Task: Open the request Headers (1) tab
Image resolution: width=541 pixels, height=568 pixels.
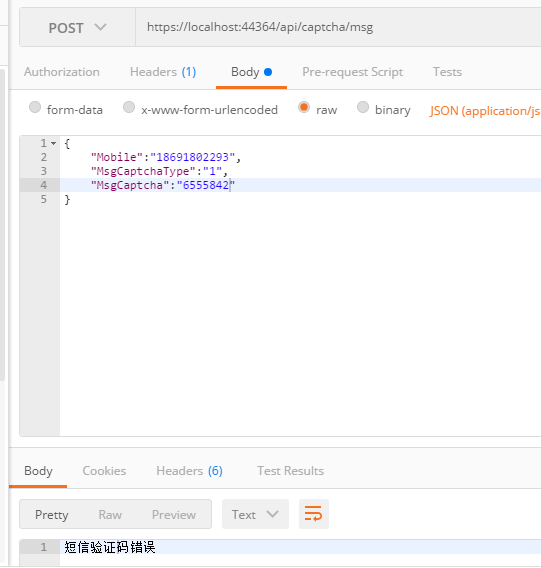Action: (x=163, y=72)
